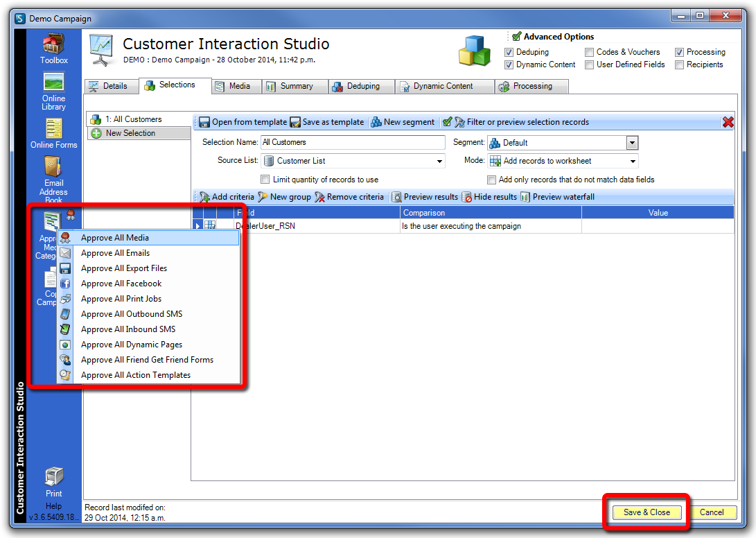Click the comparison cell 'Is the user executing the campaign'
Screen dimensions: 756x538
tap(491, 226)
